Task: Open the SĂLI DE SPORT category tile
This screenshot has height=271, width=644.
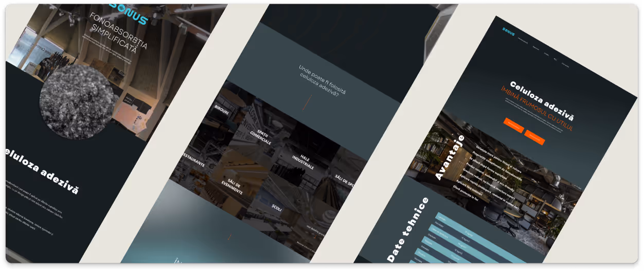Action: pos(345,180)
